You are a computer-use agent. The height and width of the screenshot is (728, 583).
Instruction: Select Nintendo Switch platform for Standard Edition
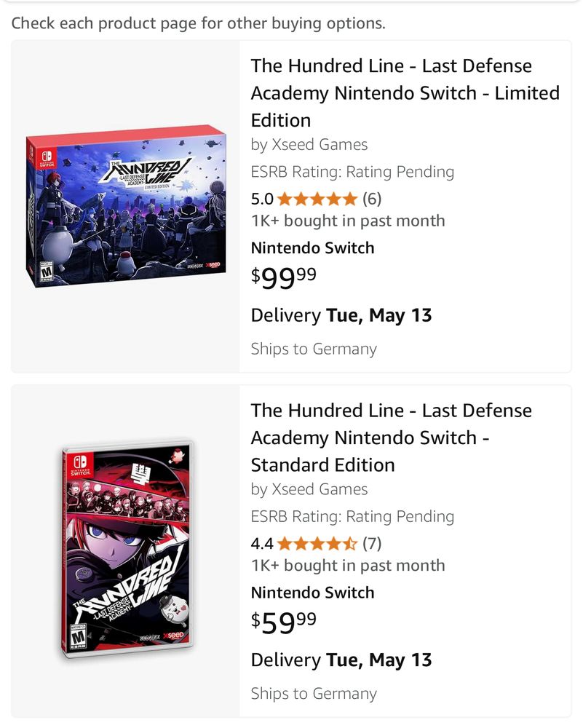(312, 593)
